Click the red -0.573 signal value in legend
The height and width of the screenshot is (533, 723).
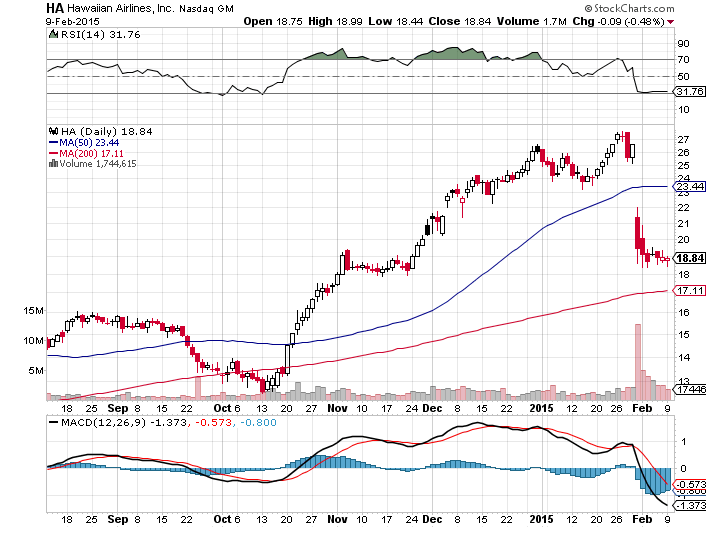[213, 423]
